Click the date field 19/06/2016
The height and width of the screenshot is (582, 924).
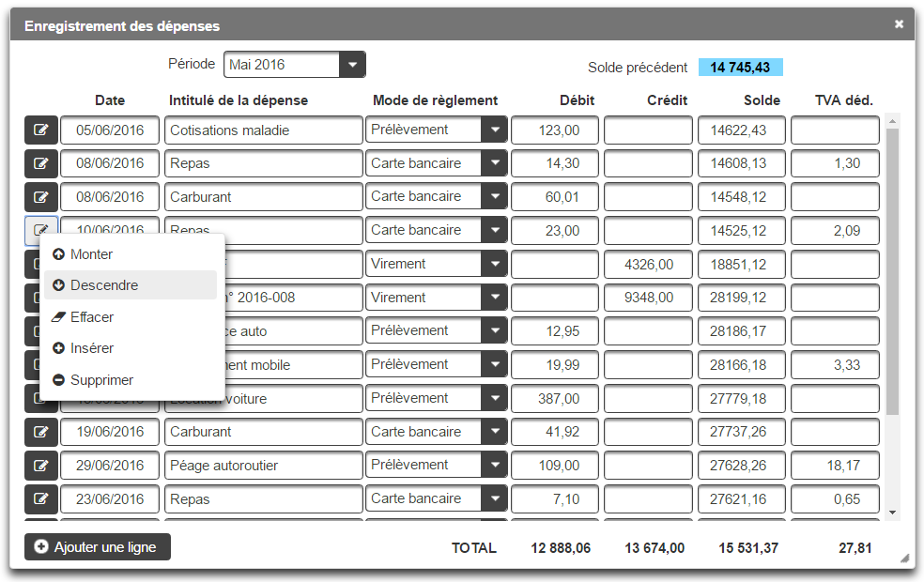tap(110, 432)
